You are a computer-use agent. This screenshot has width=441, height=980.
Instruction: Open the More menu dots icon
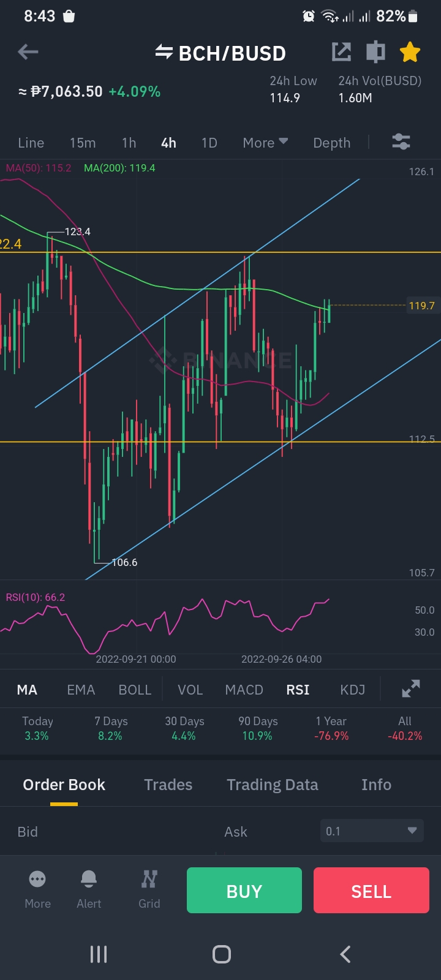click(37, 880)
